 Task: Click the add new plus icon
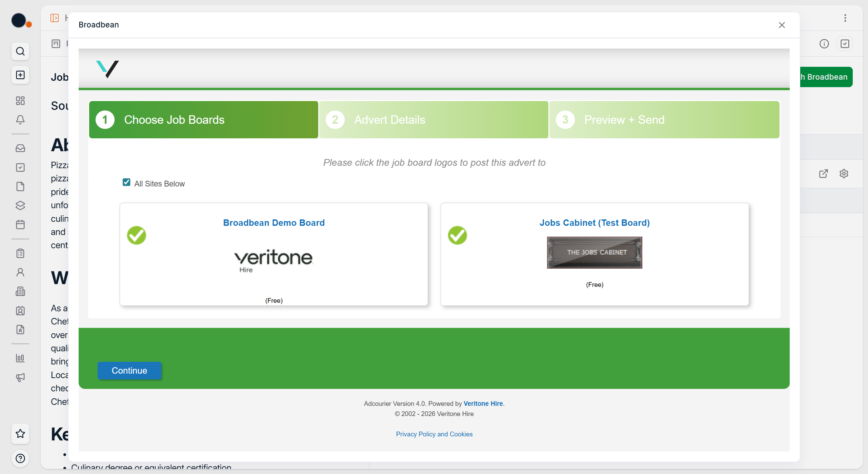(x=20, y=75)
